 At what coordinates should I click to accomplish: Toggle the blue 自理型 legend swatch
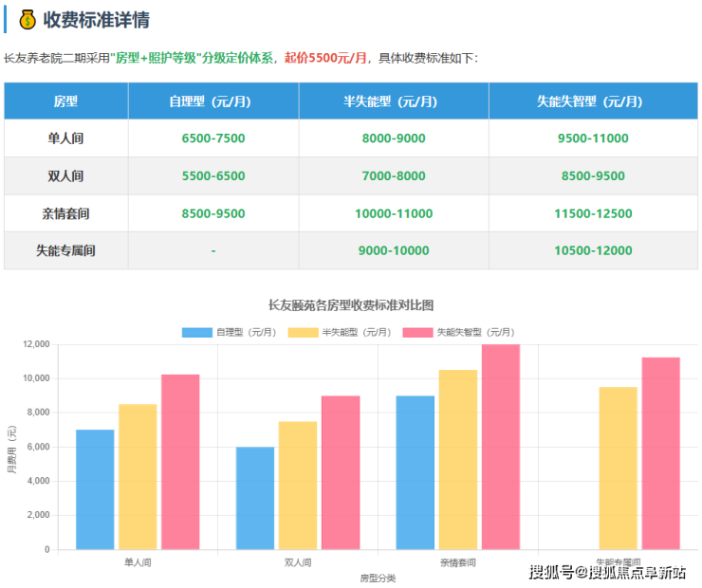(x=197, y=333)
